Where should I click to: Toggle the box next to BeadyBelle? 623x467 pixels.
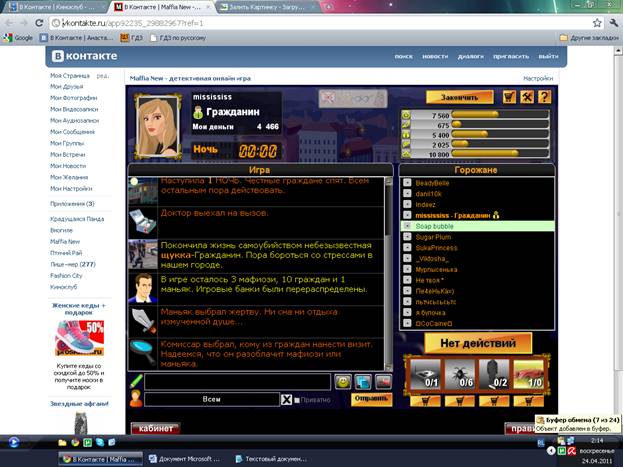click(407, 182)
